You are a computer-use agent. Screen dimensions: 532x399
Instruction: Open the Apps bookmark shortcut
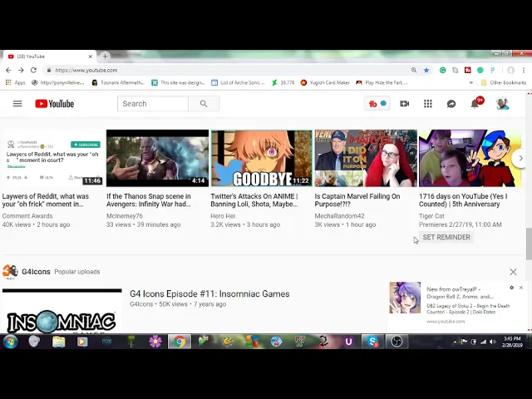[x=16, y=82]
